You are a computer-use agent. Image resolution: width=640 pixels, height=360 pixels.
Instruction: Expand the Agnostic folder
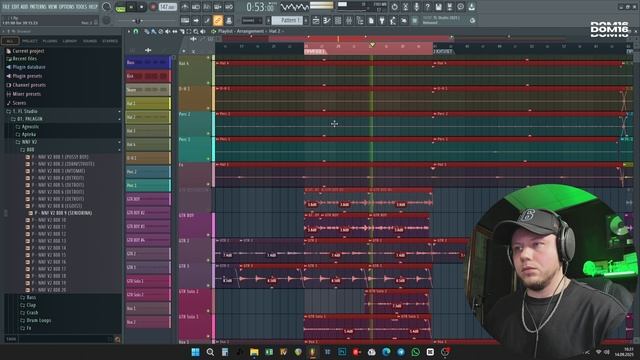(x=30, y=127)
